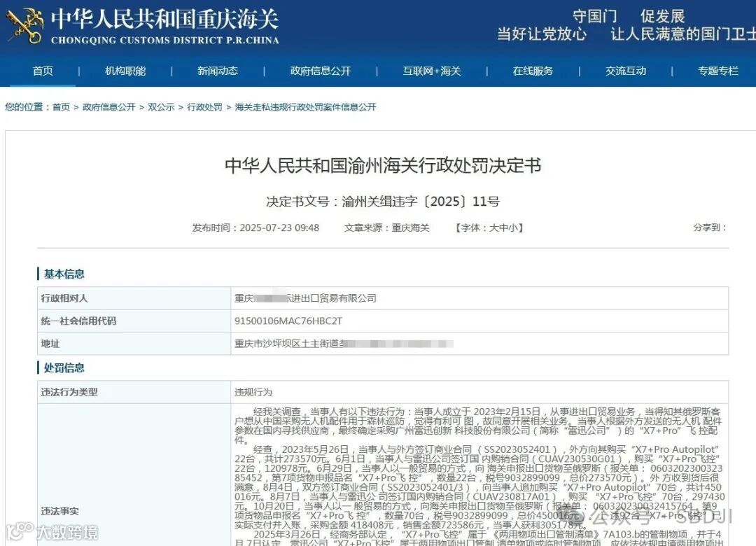Open the 机构职能 menu item

tap(125, 71)
